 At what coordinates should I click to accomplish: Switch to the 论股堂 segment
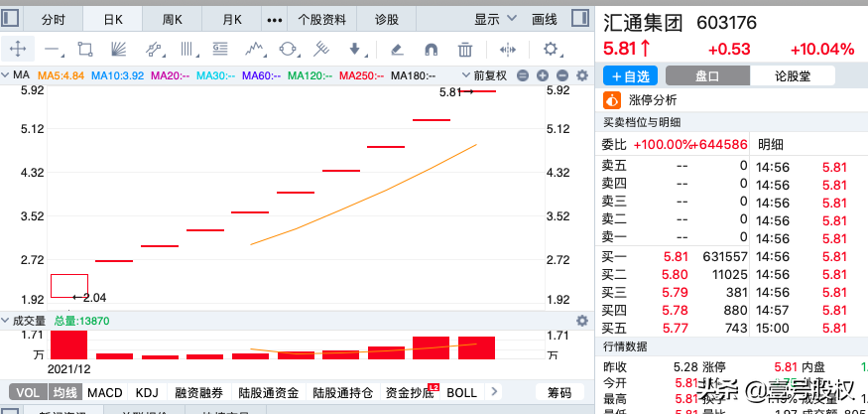793,75
